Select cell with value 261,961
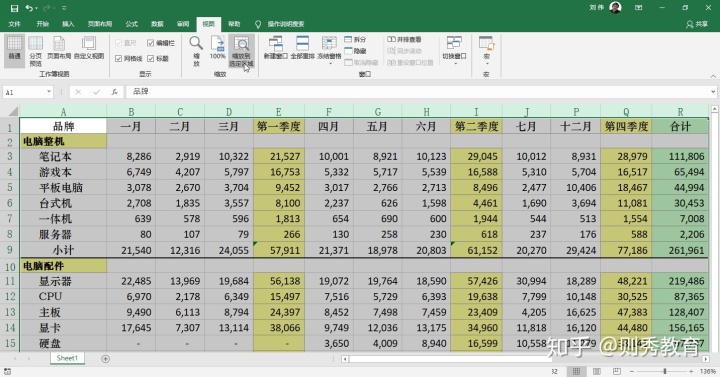This screenshot has height=377, width=720. pos(680,250)
